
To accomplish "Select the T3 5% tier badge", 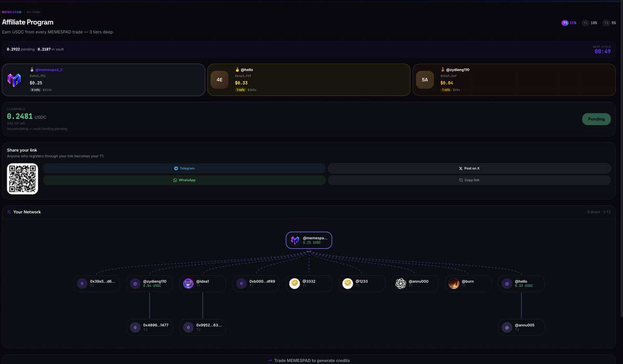I will tap(610, 23).
